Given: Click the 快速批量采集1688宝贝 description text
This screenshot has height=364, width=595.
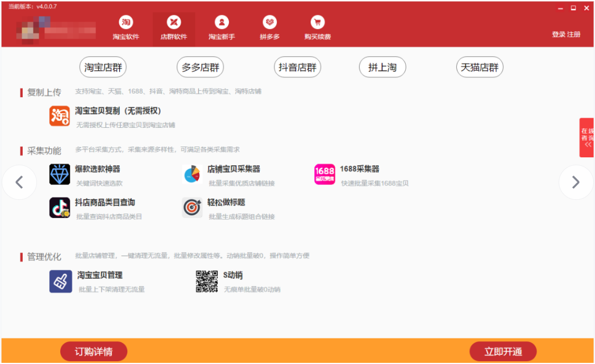Looking at the screenshot, I should coord(375,183).
